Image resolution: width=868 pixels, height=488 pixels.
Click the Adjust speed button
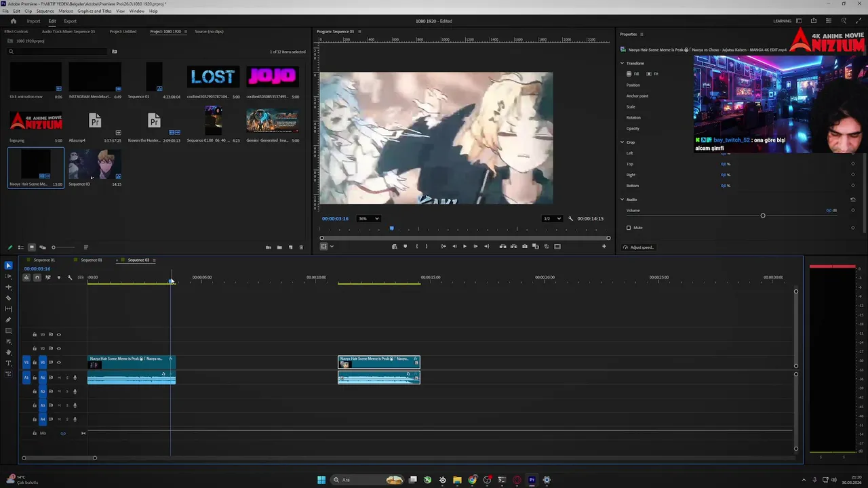tap(639, 247)
